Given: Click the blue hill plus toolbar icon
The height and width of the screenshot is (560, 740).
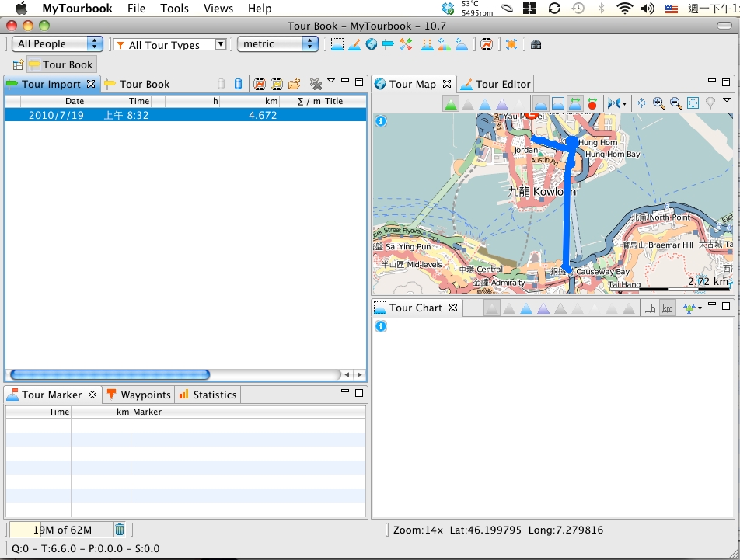Looking at the screenshot, I should tap(461, 44).
